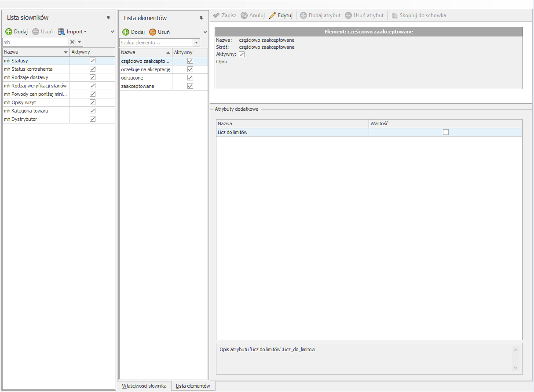
Task: Expand Lista słowników toolbar overflow chevron
Action: (112, 32)
